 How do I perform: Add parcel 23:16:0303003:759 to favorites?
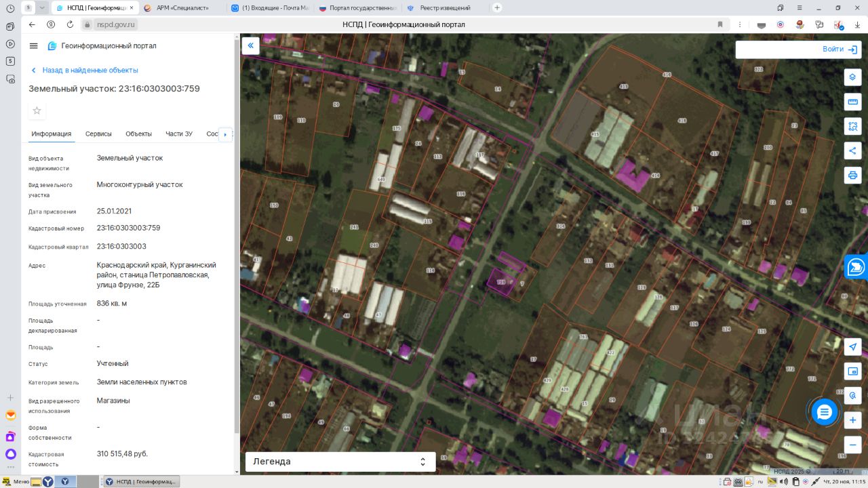click(37, 110)
